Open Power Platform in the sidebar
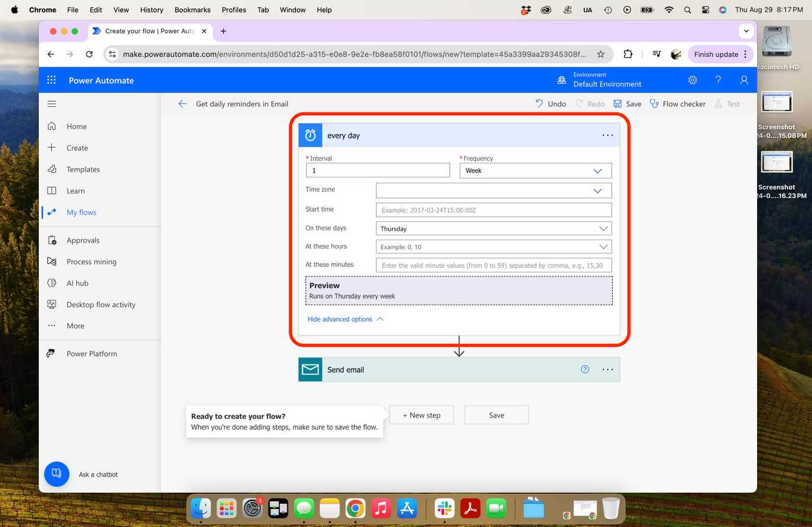The image size is (812, 527). [x=92, y=354]
